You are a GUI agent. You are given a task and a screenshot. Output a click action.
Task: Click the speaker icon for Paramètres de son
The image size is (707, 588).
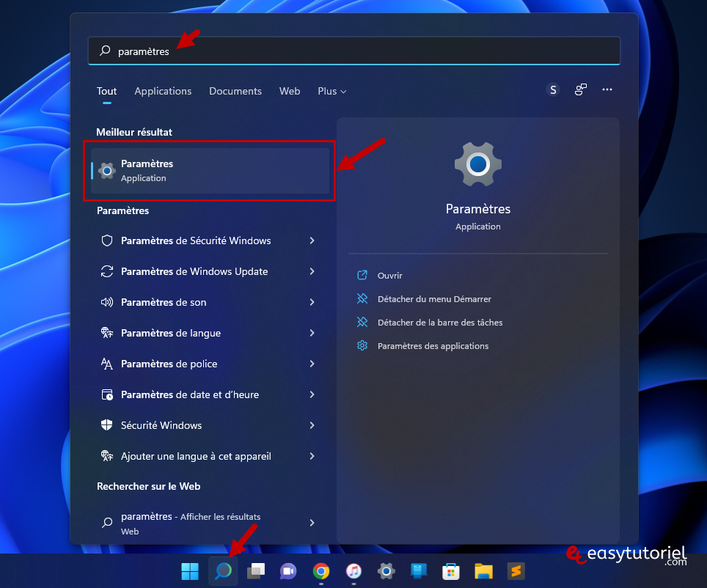[107, 302]
